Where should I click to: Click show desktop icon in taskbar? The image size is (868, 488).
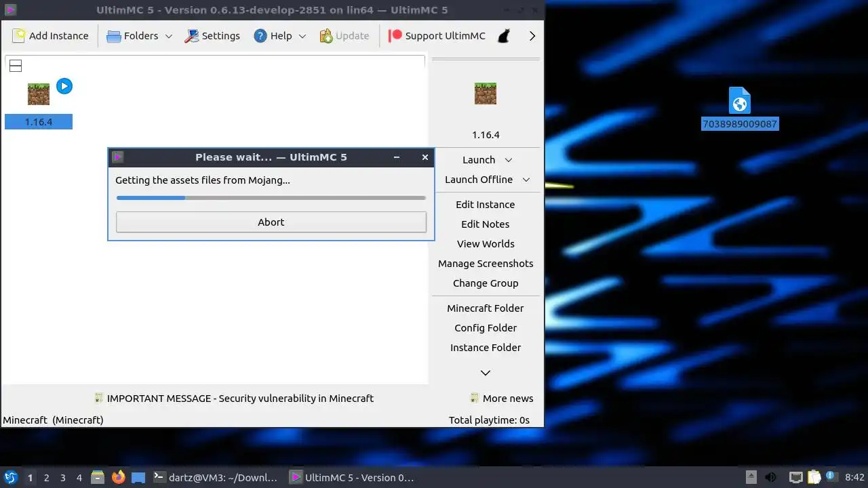pos(138,478)
